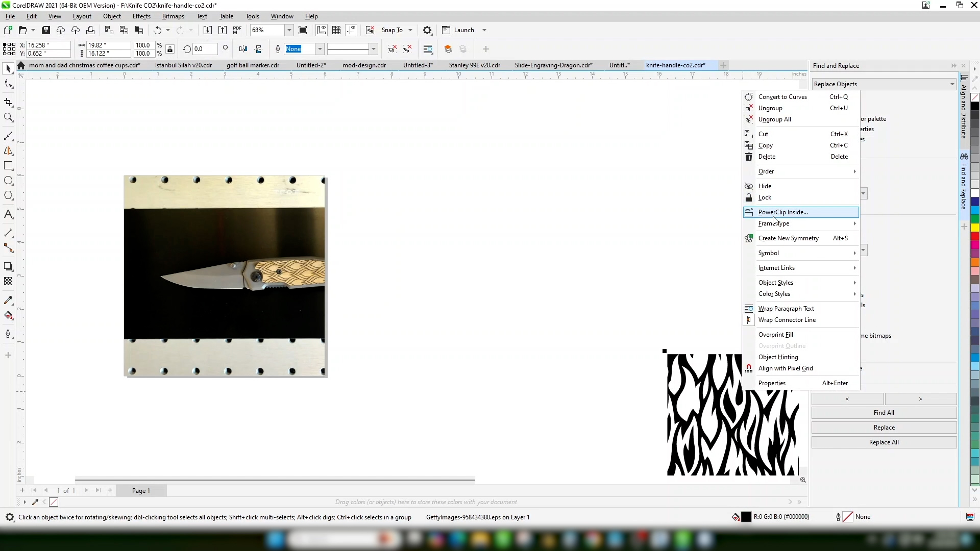Choose PowerClip Inside from context menu
The width and height of the screenshot is (980, 551).
(x=783, y=212)
